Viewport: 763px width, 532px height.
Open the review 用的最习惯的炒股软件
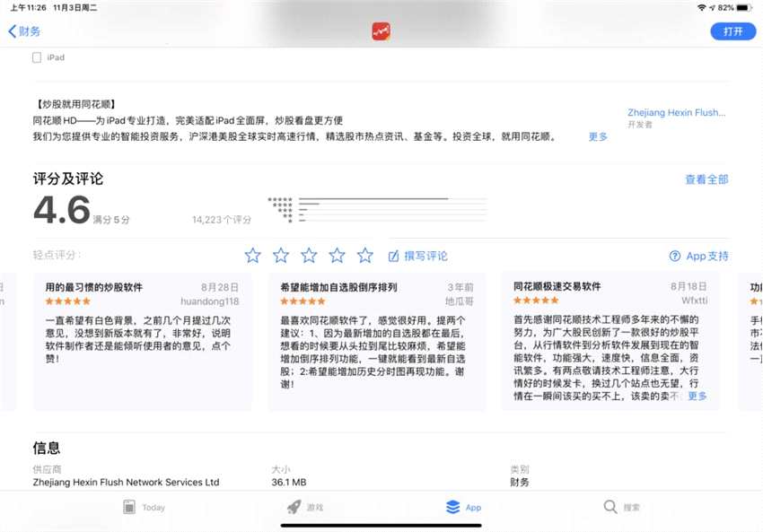(143, 342)
